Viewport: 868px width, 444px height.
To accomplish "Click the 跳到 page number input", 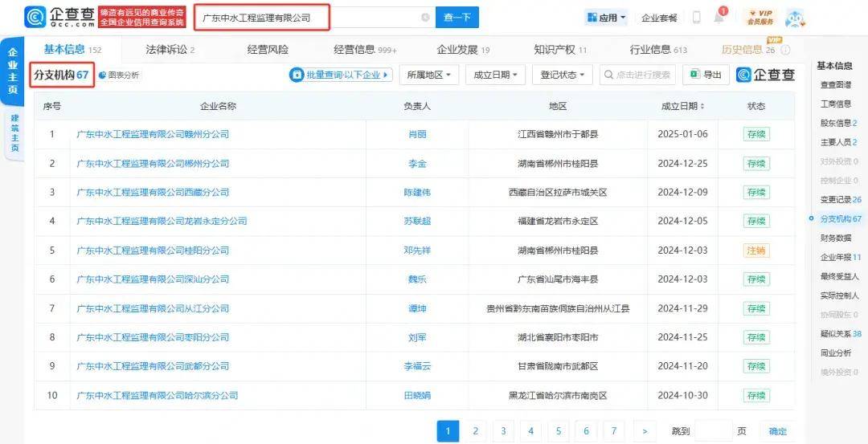I will click(x=713, y=430).
